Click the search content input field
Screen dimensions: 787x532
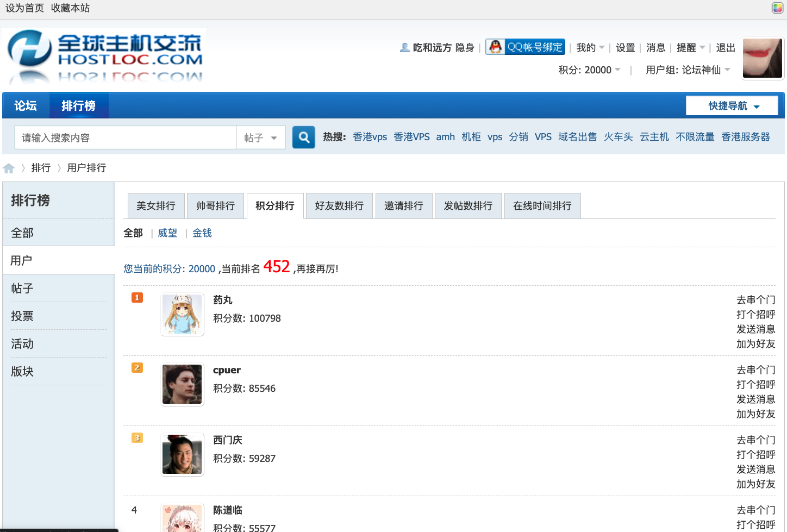point(126,138)
